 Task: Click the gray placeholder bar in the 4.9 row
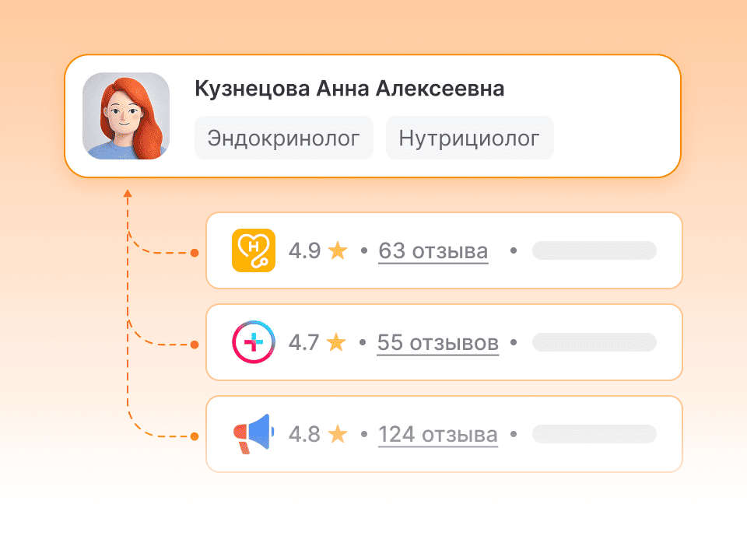594,250
